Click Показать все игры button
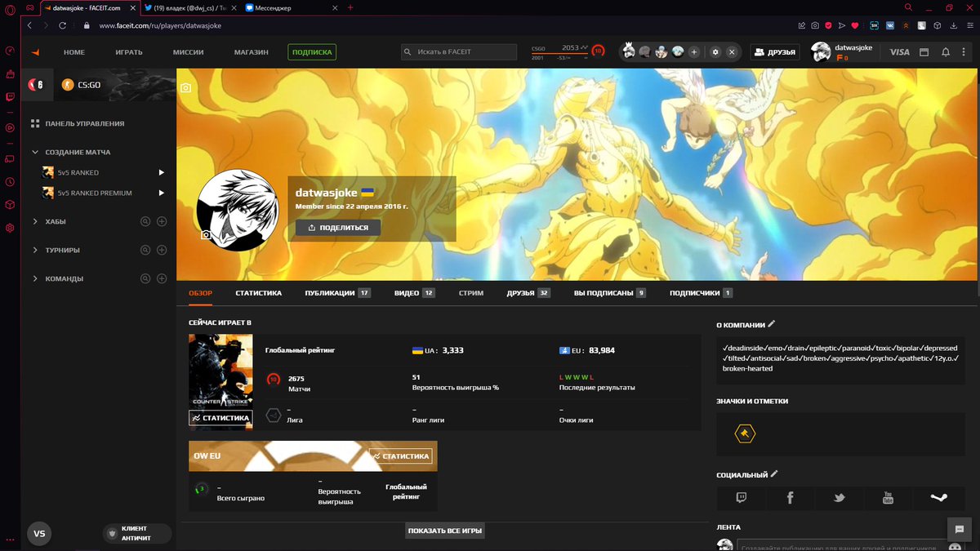The width and height of the screenshot is (980, 551). 445,531
